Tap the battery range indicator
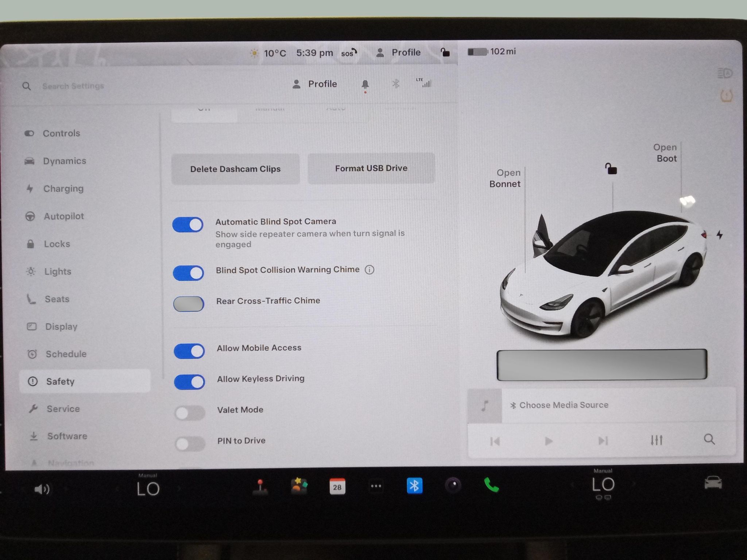Screen dimensions: 747x560 click(x=492, y=51)
